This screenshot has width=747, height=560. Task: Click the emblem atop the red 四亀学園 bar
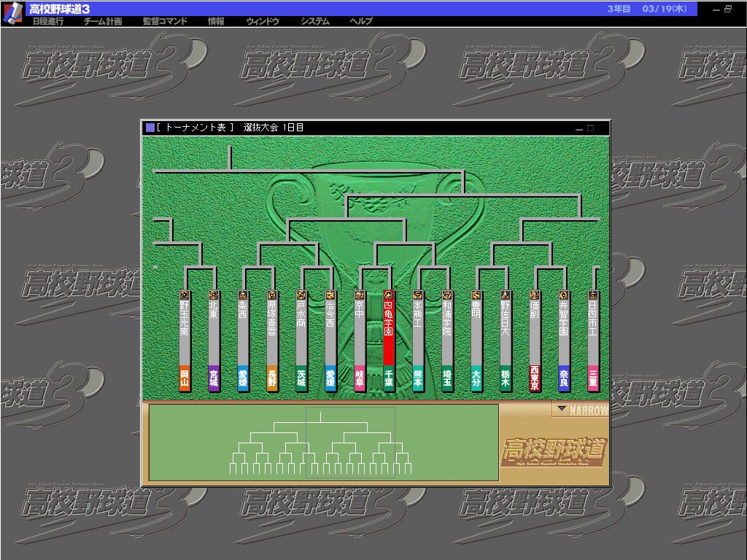[x=389, y=295]
